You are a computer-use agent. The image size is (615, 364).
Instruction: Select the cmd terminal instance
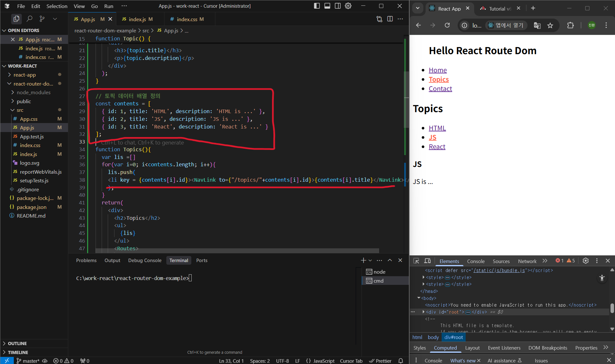pyautogui.click(x=385, y=281)
